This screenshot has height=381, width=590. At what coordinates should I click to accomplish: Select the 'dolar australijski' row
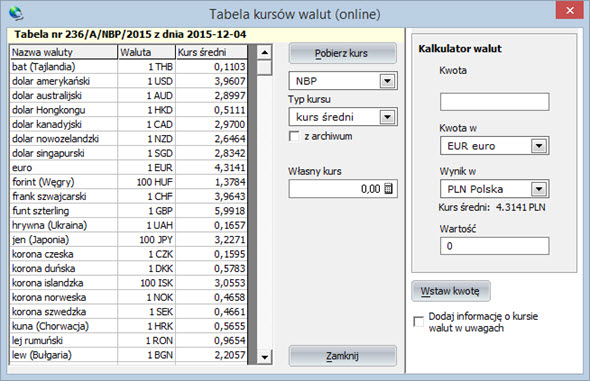point(128,96)
